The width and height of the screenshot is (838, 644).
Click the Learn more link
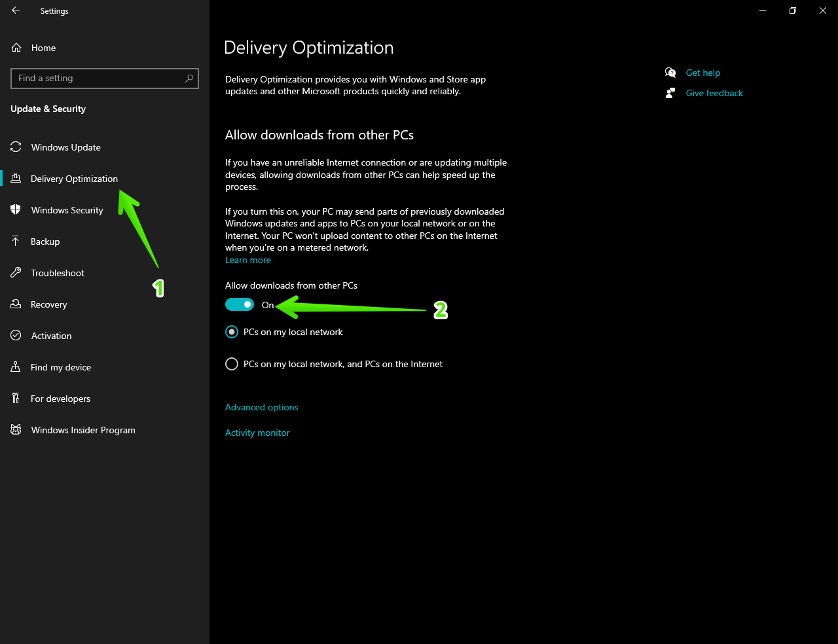pos(248,260)
